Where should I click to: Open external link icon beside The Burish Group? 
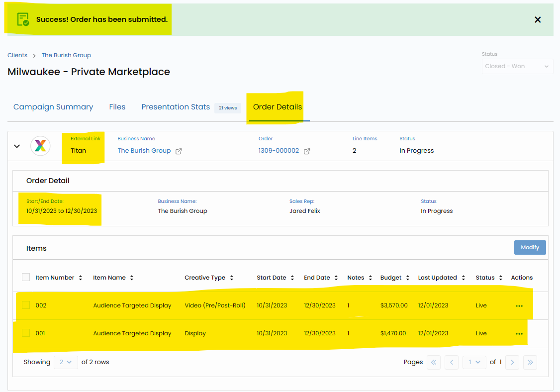(x=179, y=151)
